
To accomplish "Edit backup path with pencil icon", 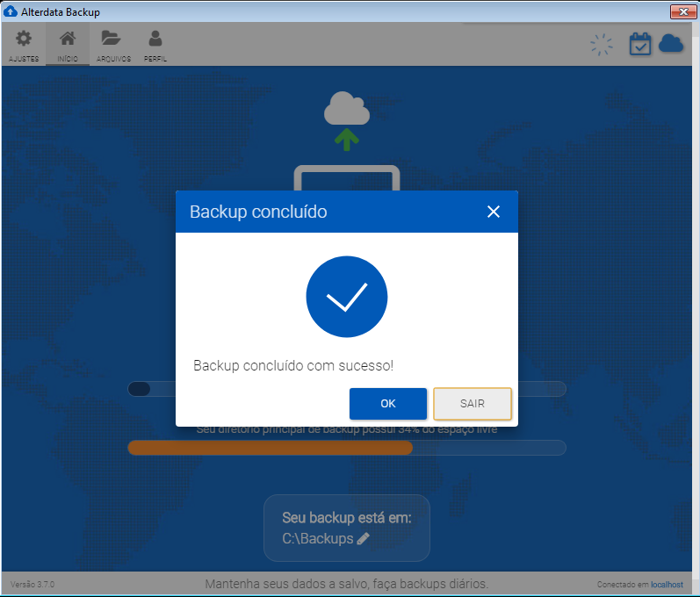I will tap(363, 538).
